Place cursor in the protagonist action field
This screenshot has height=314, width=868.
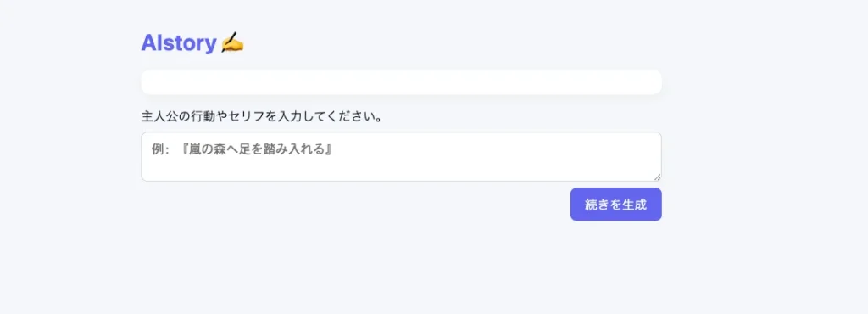(401, 157)
